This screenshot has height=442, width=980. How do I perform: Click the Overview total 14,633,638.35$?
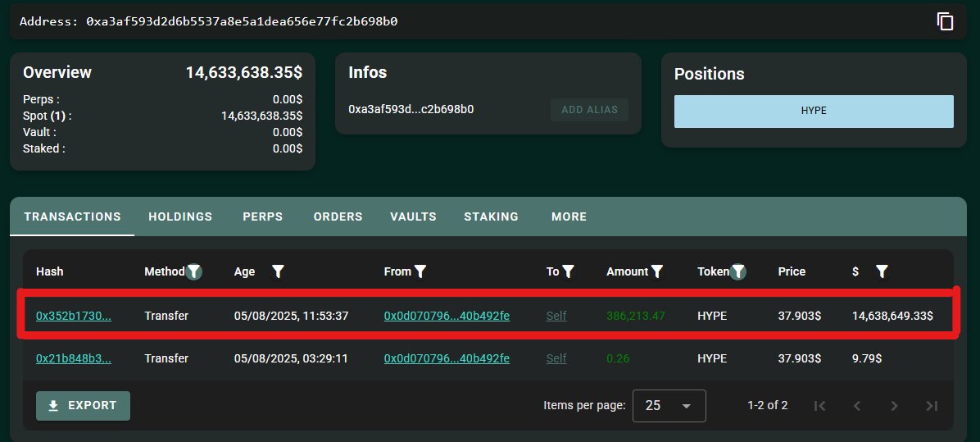243,72
